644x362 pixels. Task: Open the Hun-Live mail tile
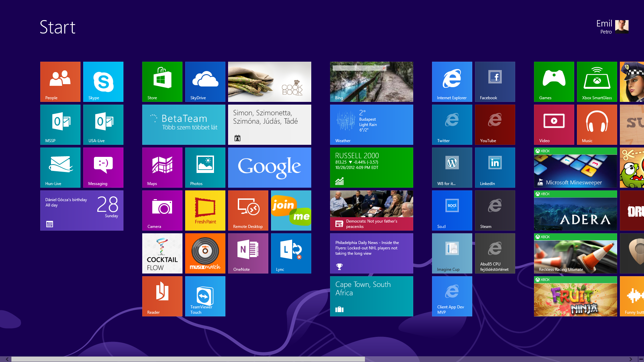click(60, 168)
